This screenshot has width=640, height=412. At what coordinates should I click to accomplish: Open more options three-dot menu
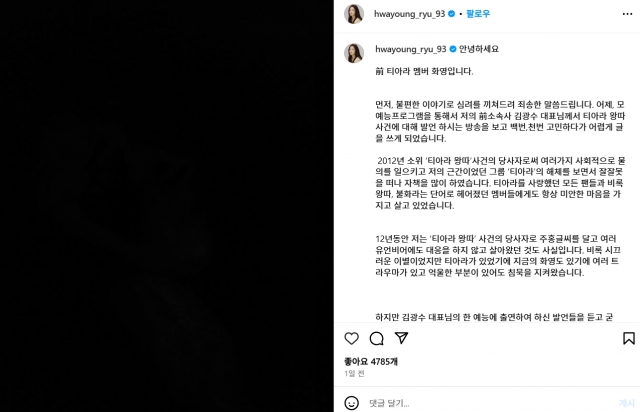627,14
